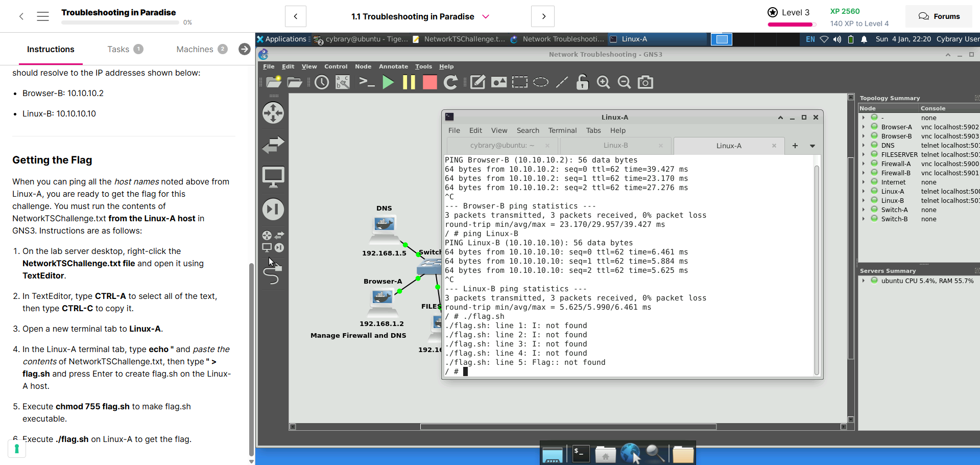
Task: Click the zoom in magnifier icon
Action: point(603,82)
